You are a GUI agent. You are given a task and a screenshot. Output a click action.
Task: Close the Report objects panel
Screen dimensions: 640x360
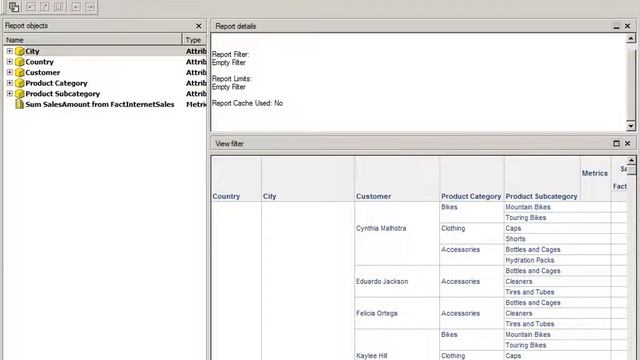[x=199, y=26]
